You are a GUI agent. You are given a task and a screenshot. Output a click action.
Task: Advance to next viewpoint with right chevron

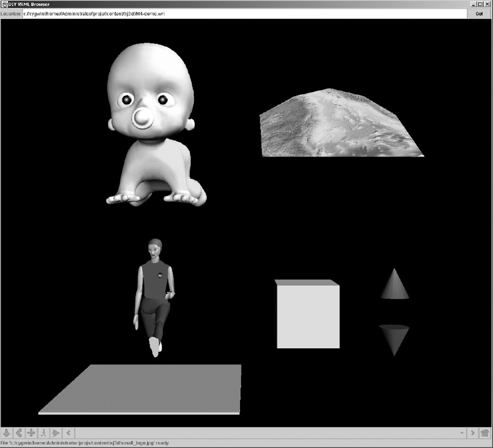click(473, 433)
